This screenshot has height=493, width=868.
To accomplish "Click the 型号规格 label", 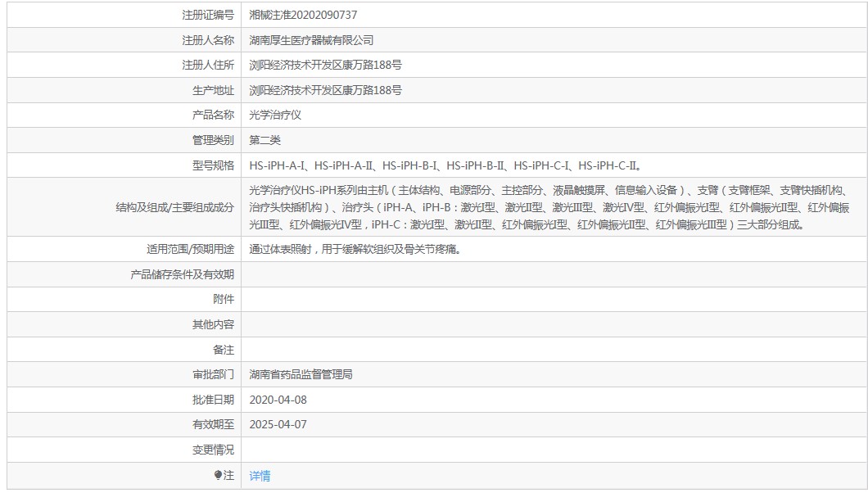I will coord(213,165).
